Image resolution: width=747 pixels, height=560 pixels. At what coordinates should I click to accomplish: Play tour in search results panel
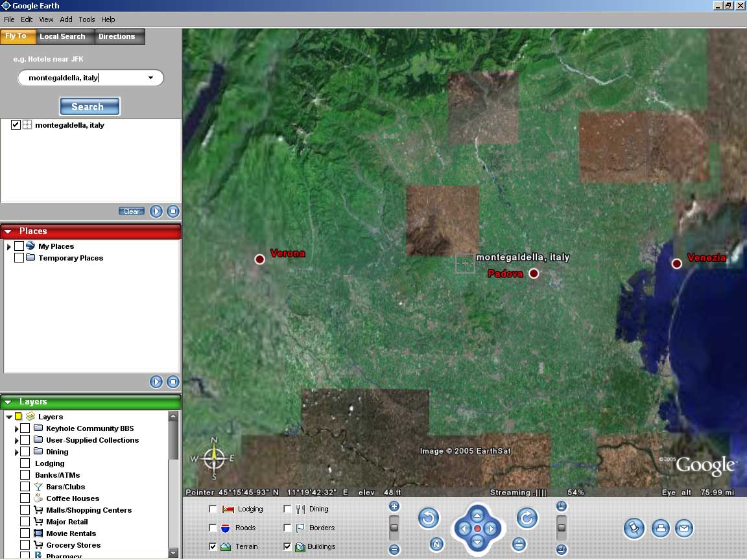coord(156,211)
